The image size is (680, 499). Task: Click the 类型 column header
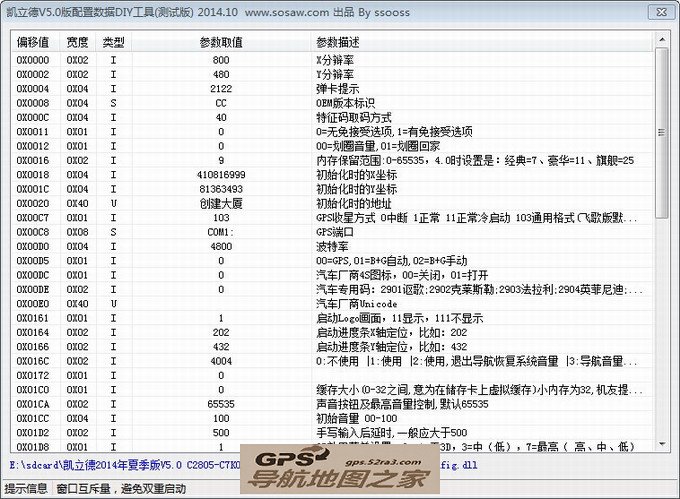[113, 44]
